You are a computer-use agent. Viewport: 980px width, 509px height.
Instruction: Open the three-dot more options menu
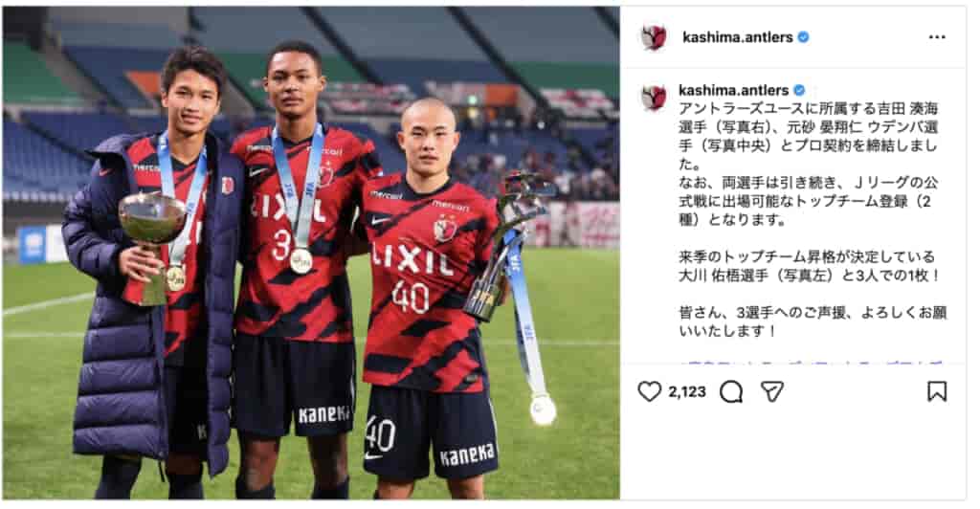(x=937, y=37)
